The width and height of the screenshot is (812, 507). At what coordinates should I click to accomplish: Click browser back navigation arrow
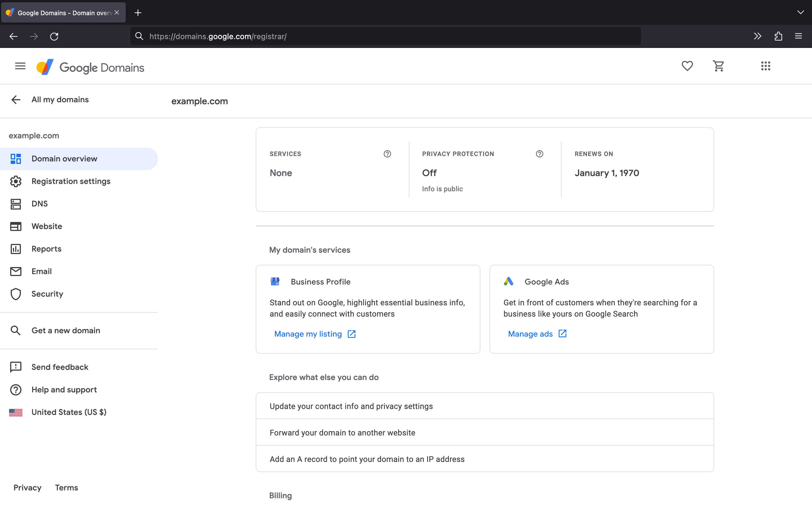coord(13,36)
